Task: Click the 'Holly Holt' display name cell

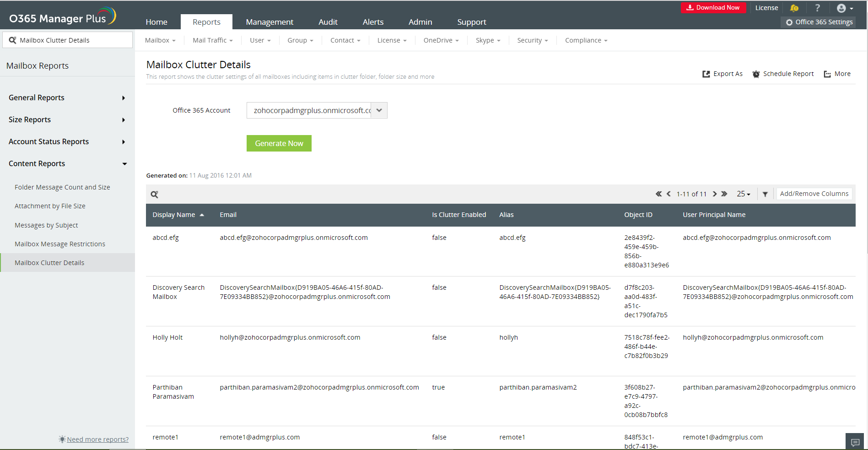Action: pos(167,337)
